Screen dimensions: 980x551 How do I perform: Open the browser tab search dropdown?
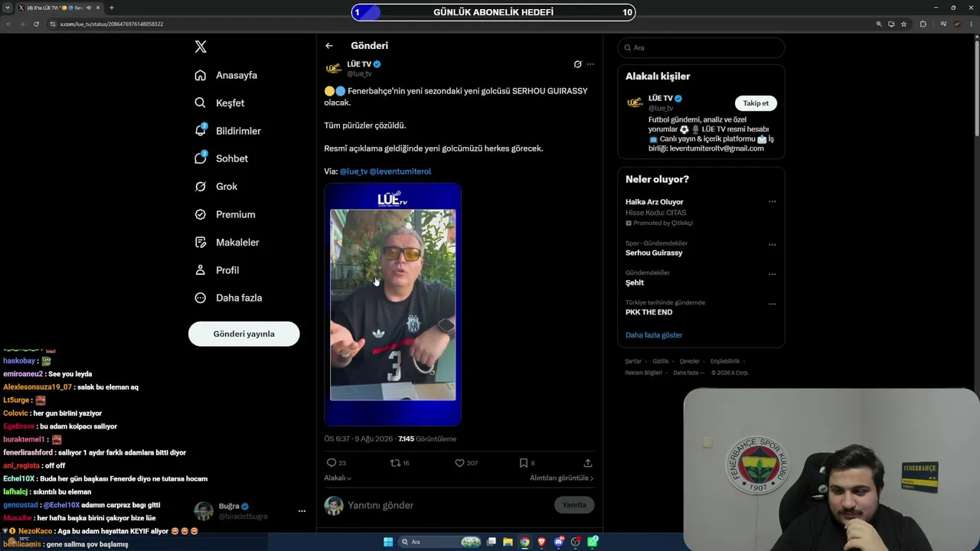point(8,8)
